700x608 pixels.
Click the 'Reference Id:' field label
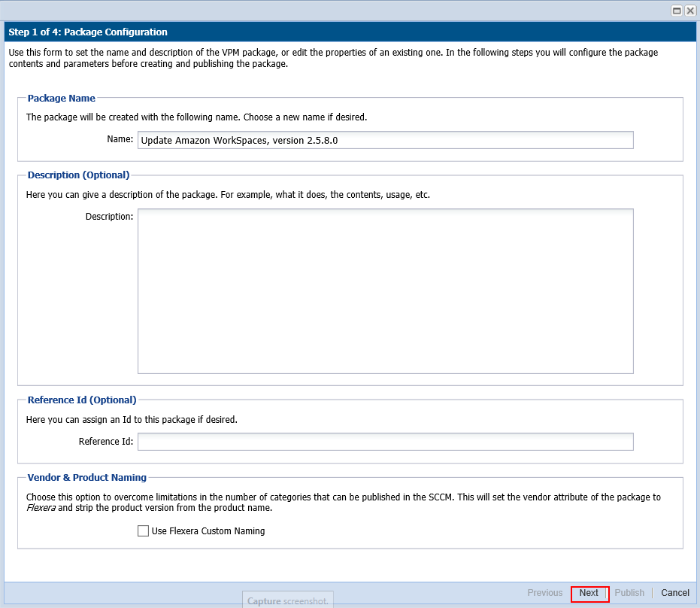106,442
